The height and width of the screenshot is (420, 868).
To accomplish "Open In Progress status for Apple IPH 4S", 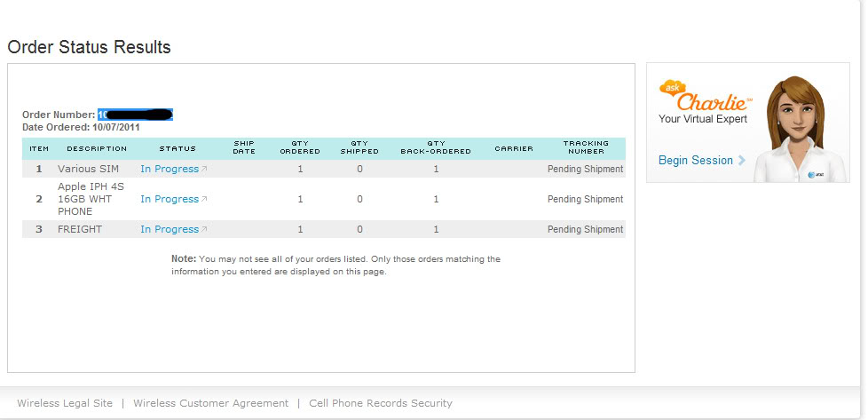I will 170,199.
